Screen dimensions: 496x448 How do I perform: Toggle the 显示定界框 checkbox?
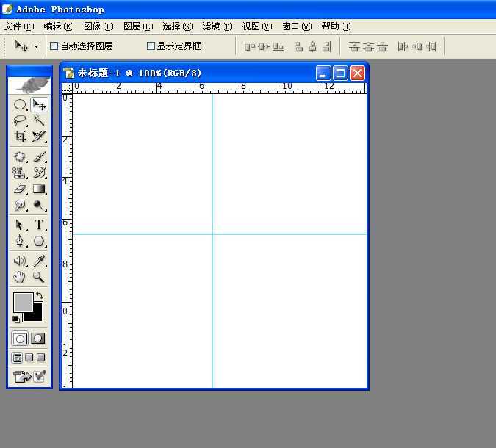coord(151,46)
